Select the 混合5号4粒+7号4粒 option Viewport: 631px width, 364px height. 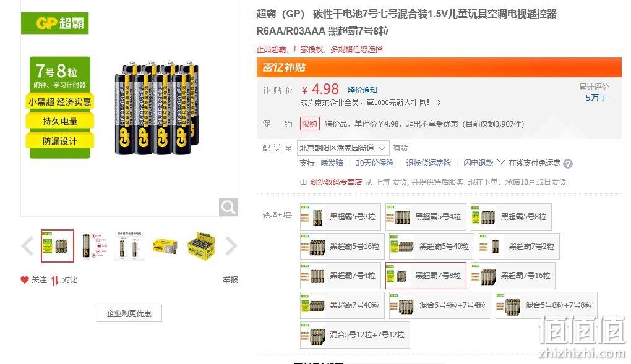point(440,305)
